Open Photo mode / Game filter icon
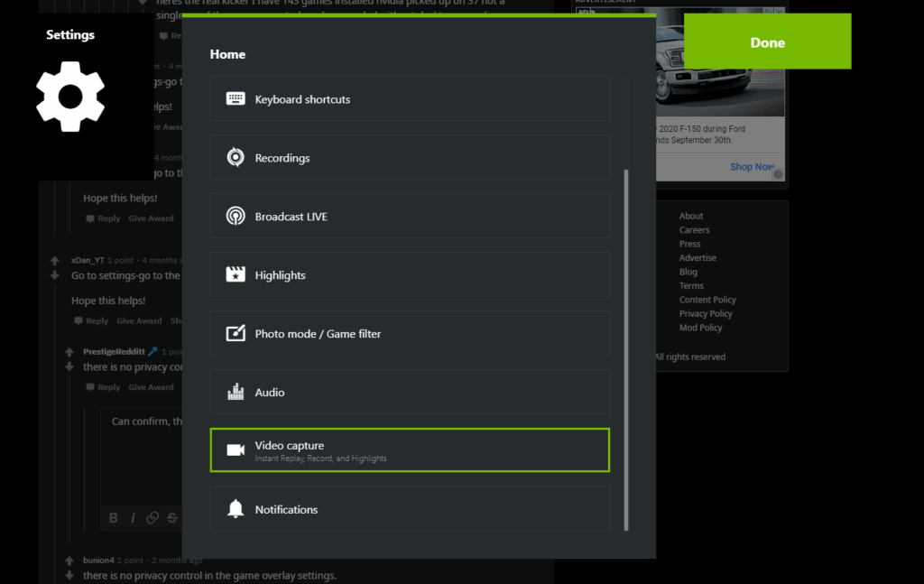This screenshot has width=924, height=584. click(236, 332)
